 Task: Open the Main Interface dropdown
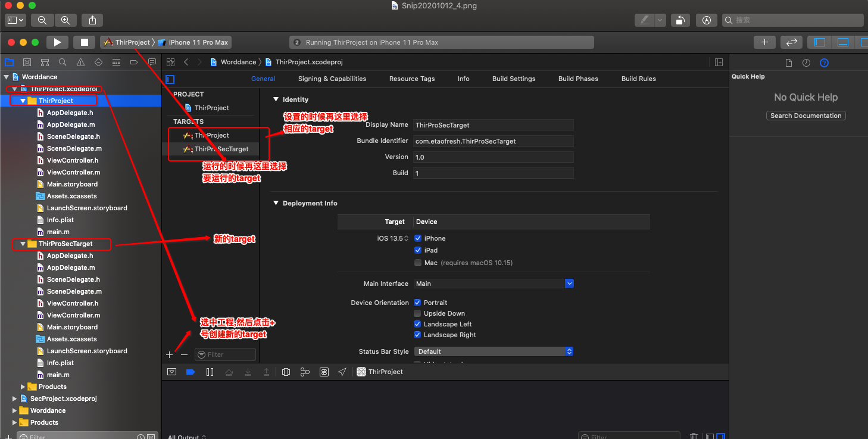tap(494, 284)
